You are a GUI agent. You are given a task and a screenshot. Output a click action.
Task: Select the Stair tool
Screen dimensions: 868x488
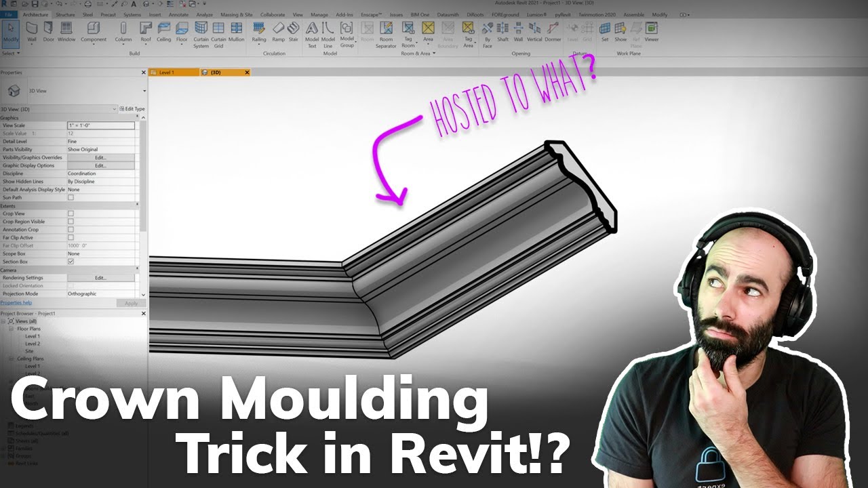click(x=293, y=32)
